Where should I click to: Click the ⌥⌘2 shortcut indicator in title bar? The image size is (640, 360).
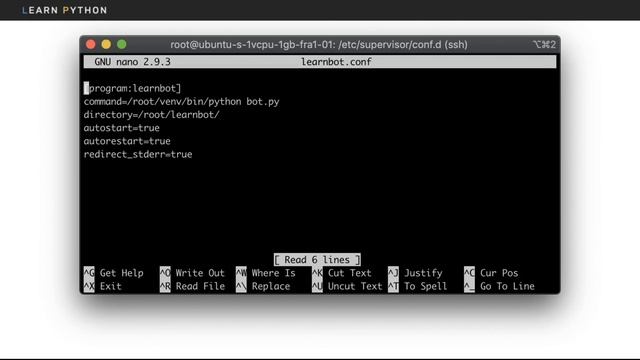tap(544, 44)
